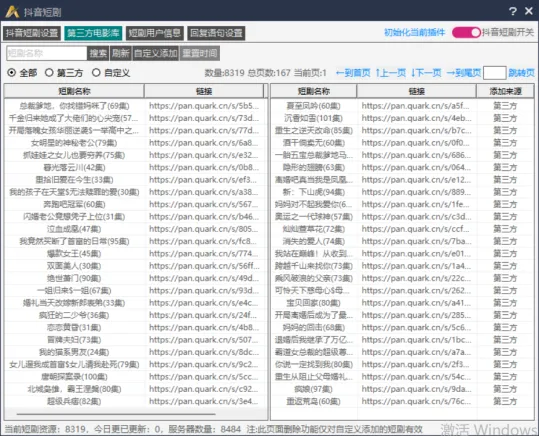Image resolution: width=539 pixels, height=436 pixels.
Task: Click the app logo icon in title bar
Action: 12,12
